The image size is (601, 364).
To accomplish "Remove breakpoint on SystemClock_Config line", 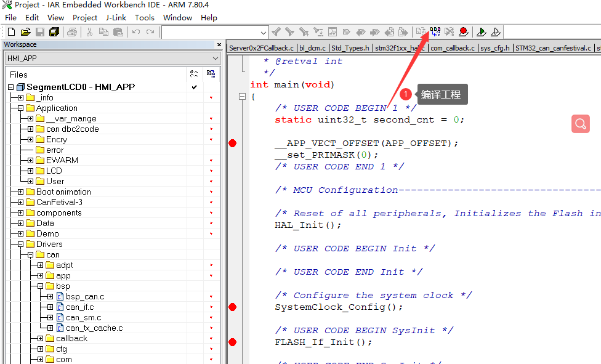I will click(x=232, y=307).
